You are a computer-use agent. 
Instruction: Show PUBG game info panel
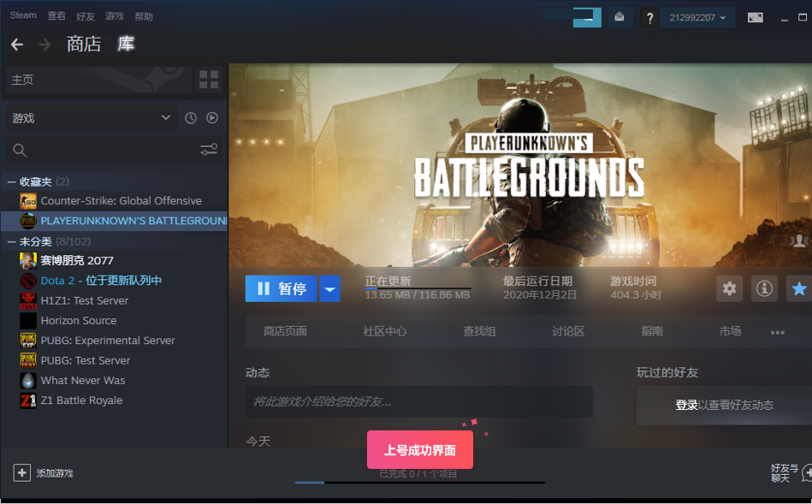764,288
